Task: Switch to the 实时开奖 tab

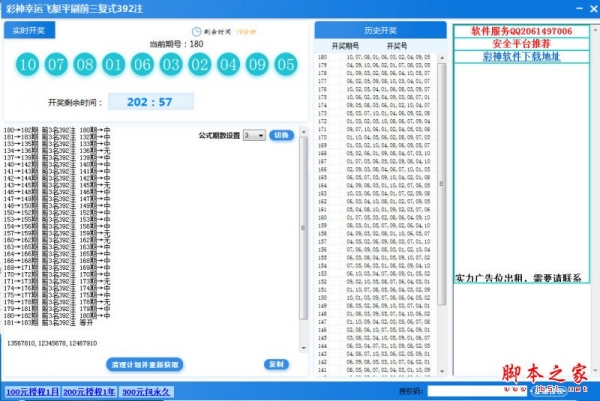Action: pos(29,30)
